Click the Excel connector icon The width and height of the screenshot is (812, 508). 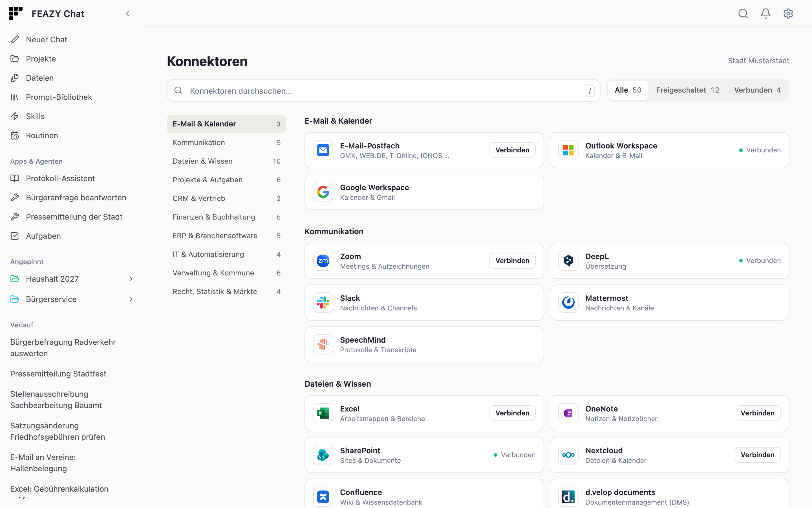pyautogui.click(x=323, y=413)
